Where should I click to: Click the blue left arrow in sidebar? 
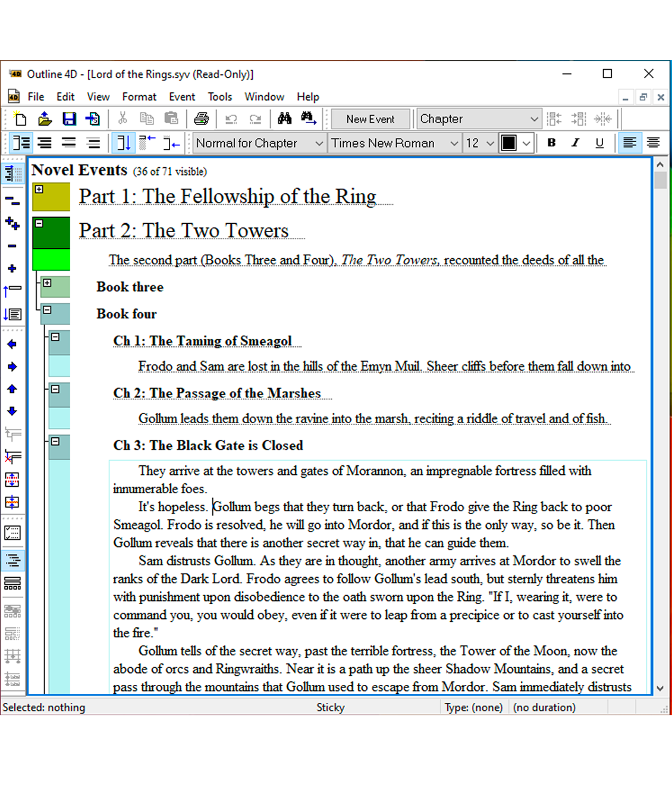click(x=12, y=345)
